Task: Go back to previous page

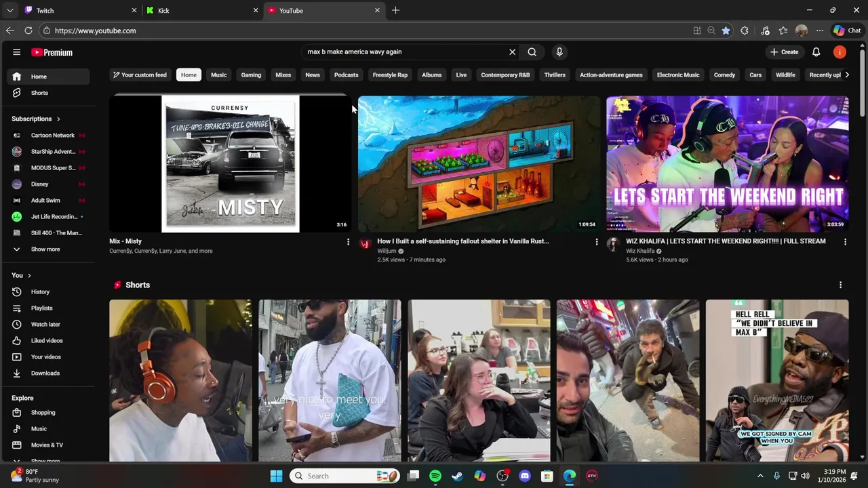Action: click(9, 30)
